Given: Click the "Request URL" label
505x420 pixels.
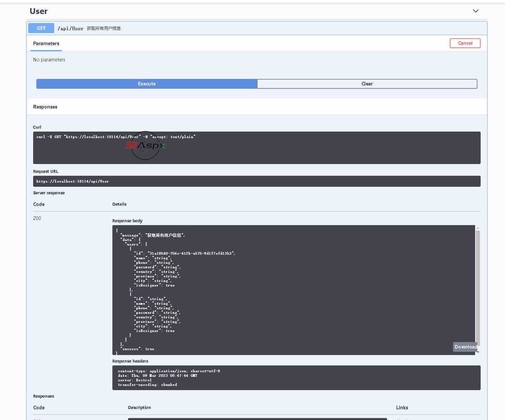Looking at the screenshot, I should (45, 172).
